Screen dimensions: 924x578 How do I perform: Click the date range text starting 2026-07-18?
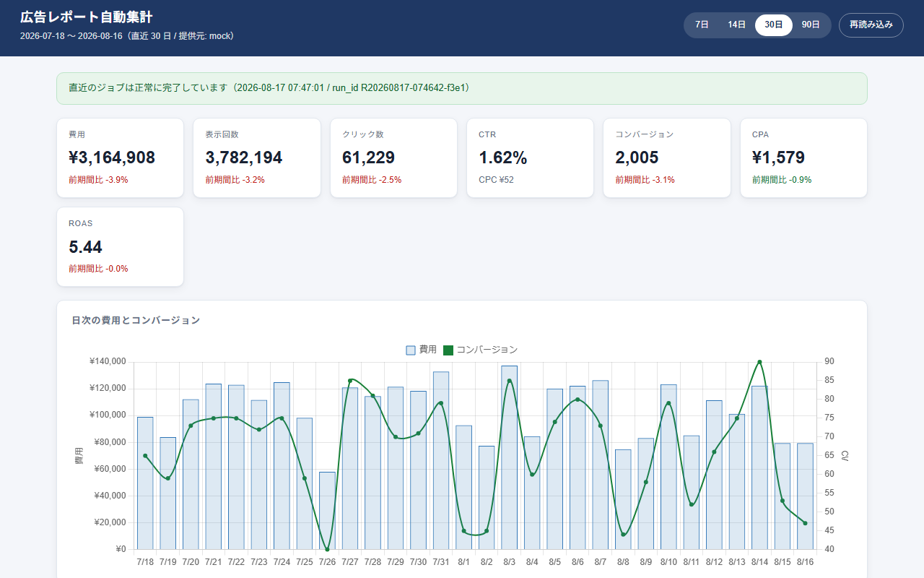(127, 36)
